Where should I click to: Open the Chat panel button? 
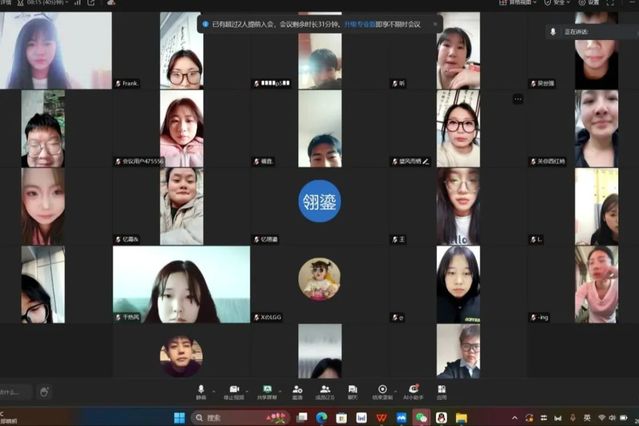353,392
